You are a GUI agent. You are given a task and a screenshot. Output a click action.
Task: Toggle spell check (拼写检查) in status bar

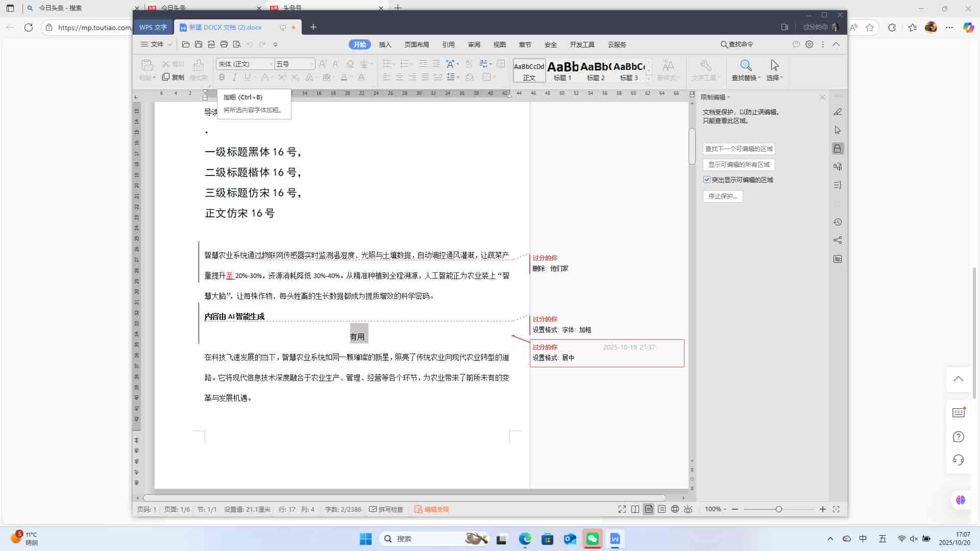point(386,509)
